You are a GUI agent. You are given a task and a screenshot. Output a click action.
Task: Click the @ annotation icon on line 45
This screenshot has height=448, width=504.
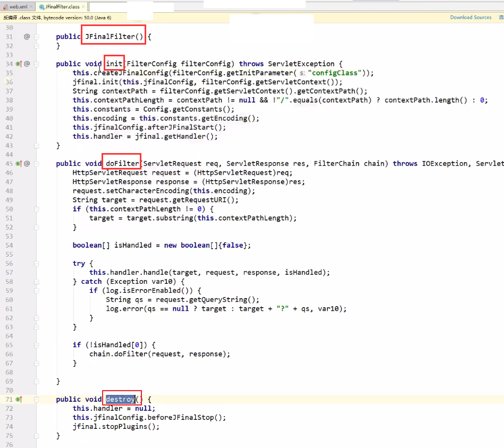tap(27, 164)
